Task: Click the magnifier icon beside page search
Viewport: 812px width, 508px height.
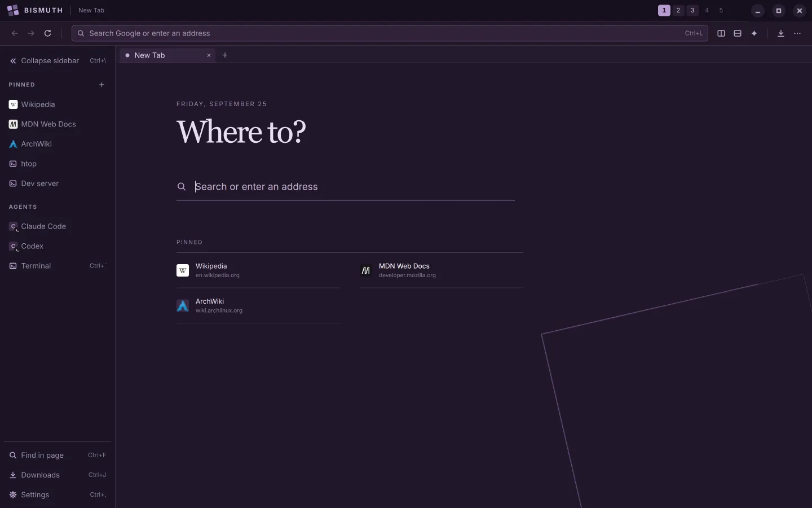Action: (x=182, y=187)
